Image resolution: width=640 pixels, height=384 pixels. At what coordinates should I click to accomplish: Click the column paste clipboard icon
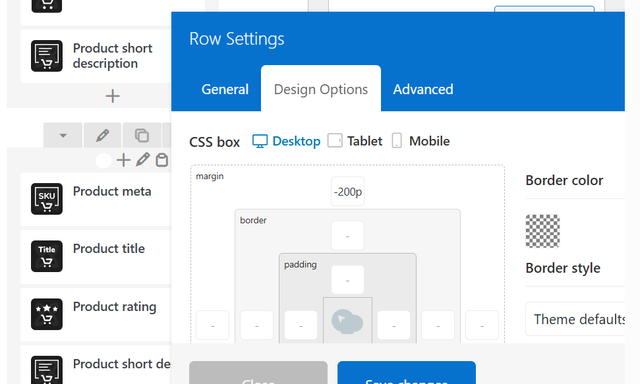pyautogui.click(x=162, y=160)
